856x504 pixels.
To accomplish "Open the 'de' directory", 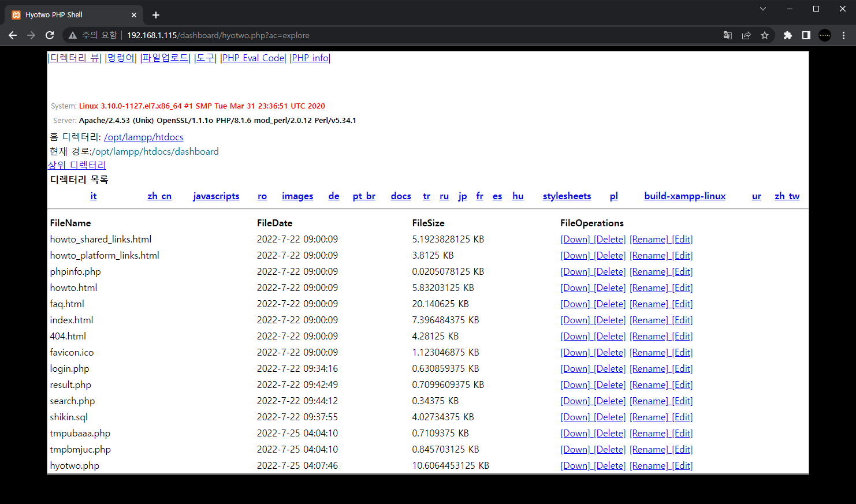I will [334, 196].
